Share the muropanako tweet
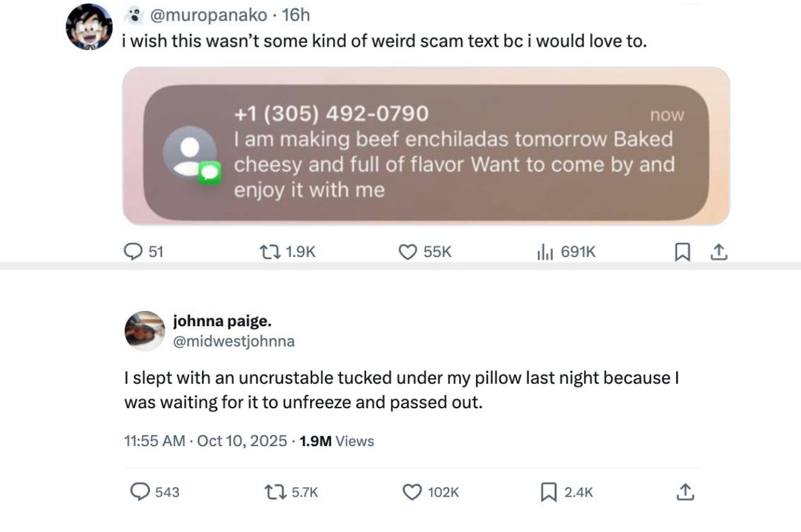This screenshot has width=801, height=532. click(x=718, y=253)
